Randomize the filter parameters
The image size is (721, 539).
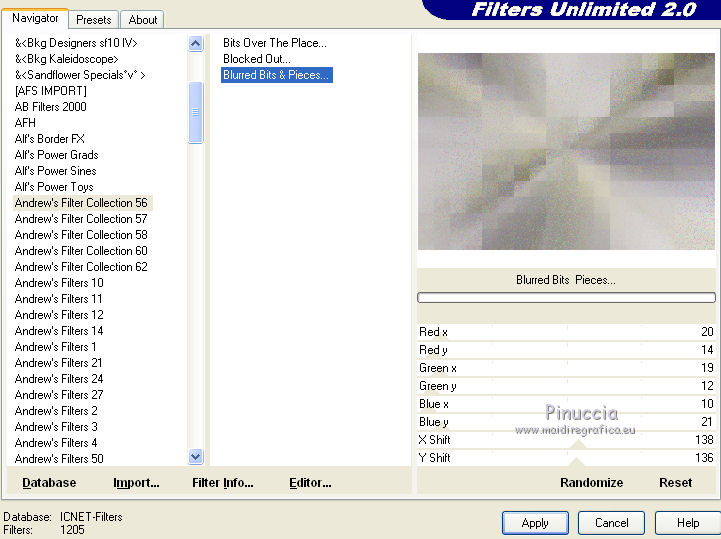(591, 483)
